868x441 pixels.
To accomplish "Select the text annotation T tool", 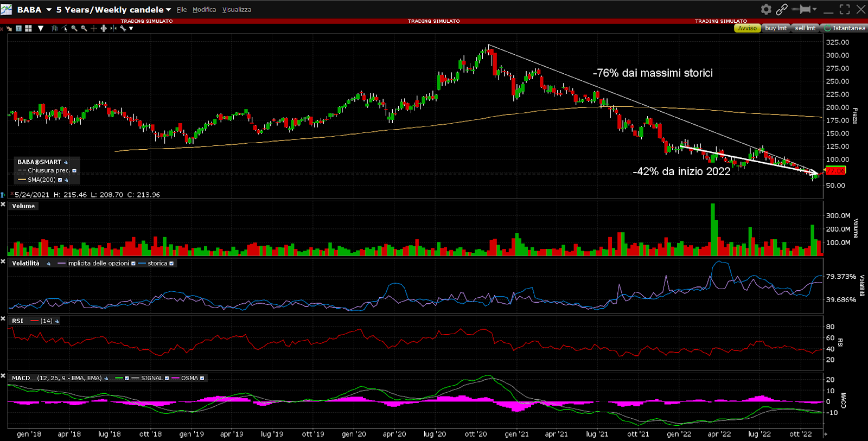I will [x=18, y=28].
